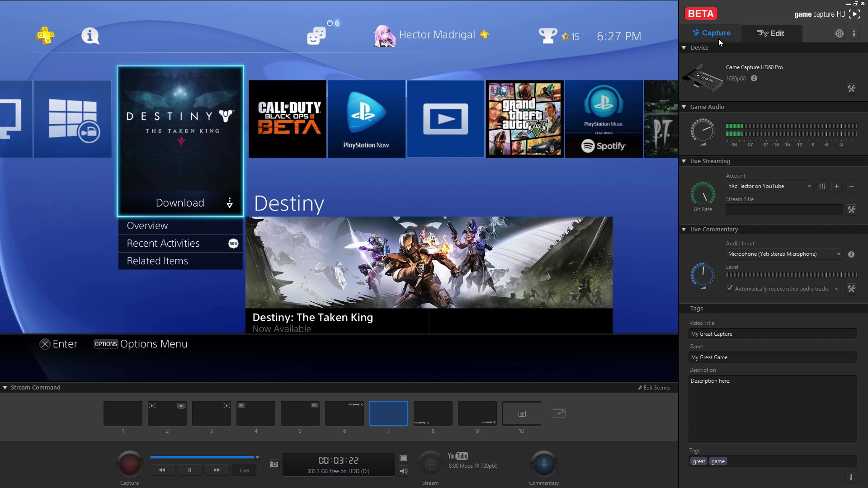Viewport: 868px width, 488px height.
Task: Click the playback timeline scrubber handle
Action: (257, 457)
